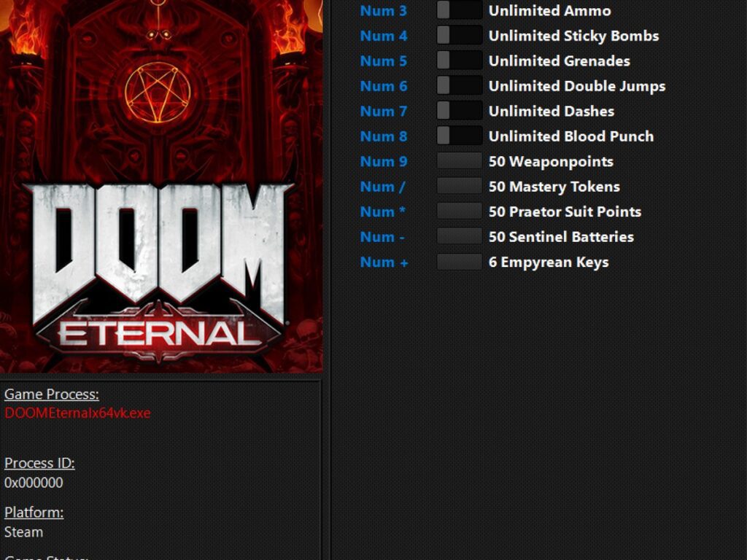Activate the 50 Sentinel Batteries button
This screenshot has height=560, width=747.
[460, 237]
